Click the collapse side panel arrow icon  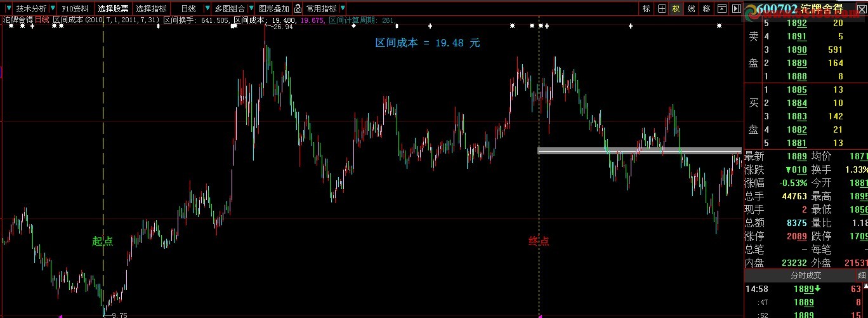click(x=737, y=9)
